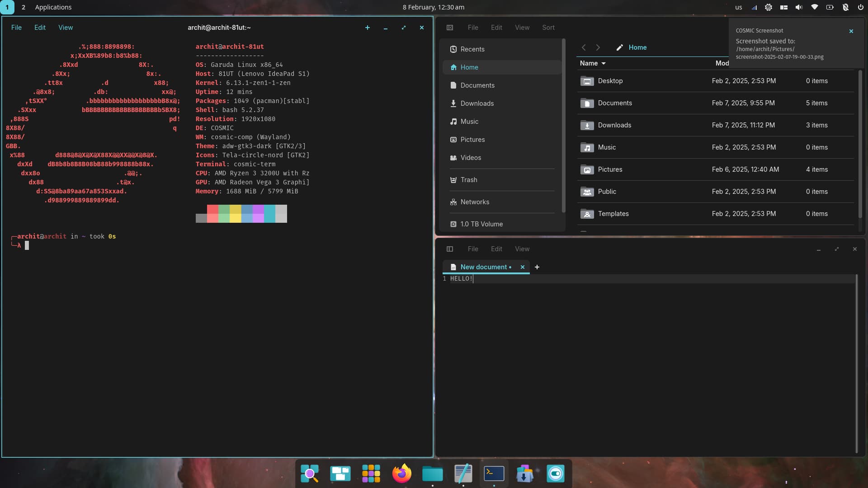Open the workspaces overview icon in dock
Screen dimensions: 868x488
click(340, 474)
